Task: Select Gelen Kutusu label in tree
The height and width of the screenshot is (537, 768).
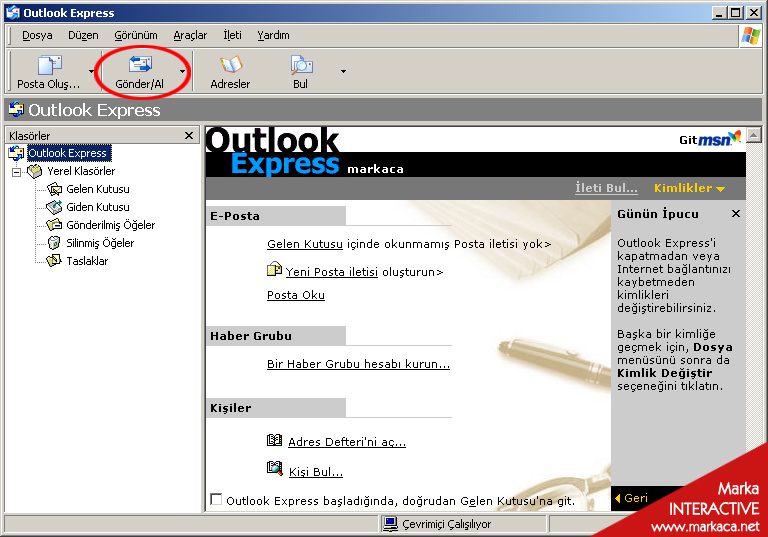Action: 98,189
